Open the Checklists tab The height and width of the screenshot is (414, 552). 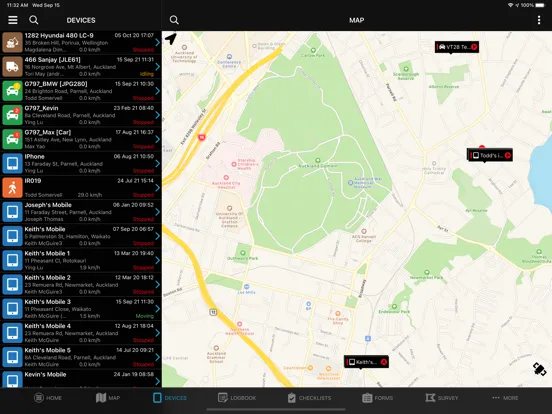point(309,398)
